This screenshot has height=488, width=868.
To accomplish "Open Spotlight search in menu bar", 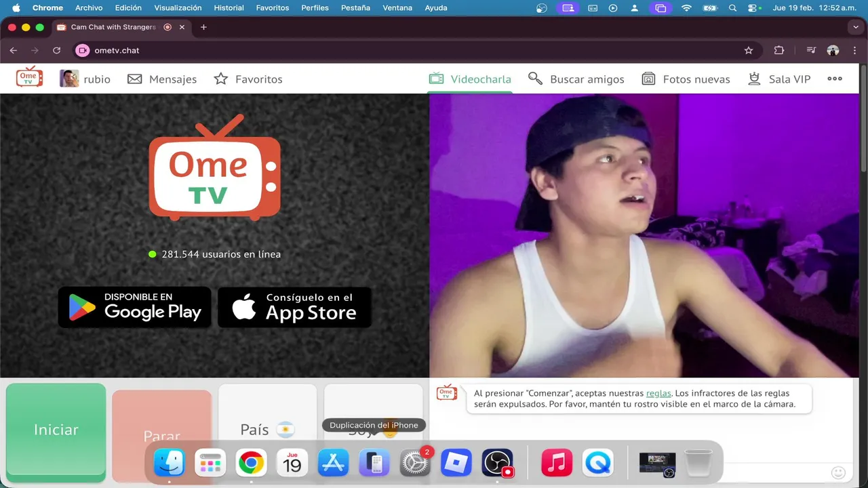I will click(x=732, y=8).
